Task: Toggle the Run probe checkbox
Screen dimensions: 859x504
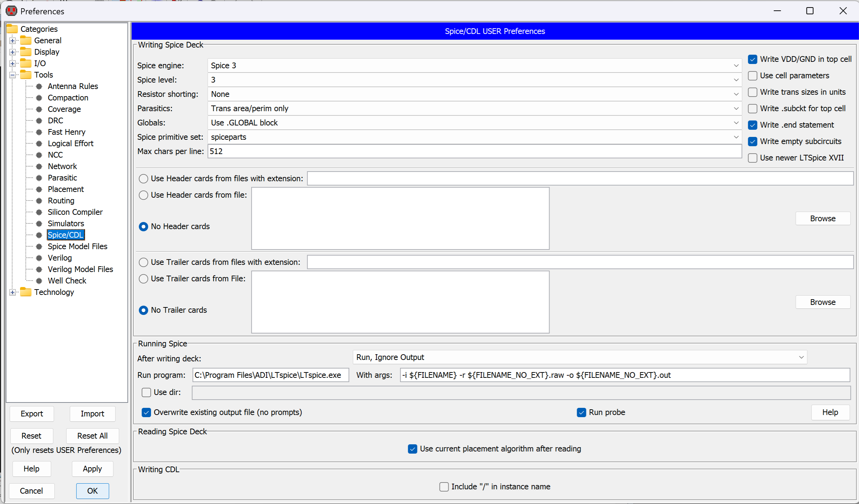Action: pos(581,412)
